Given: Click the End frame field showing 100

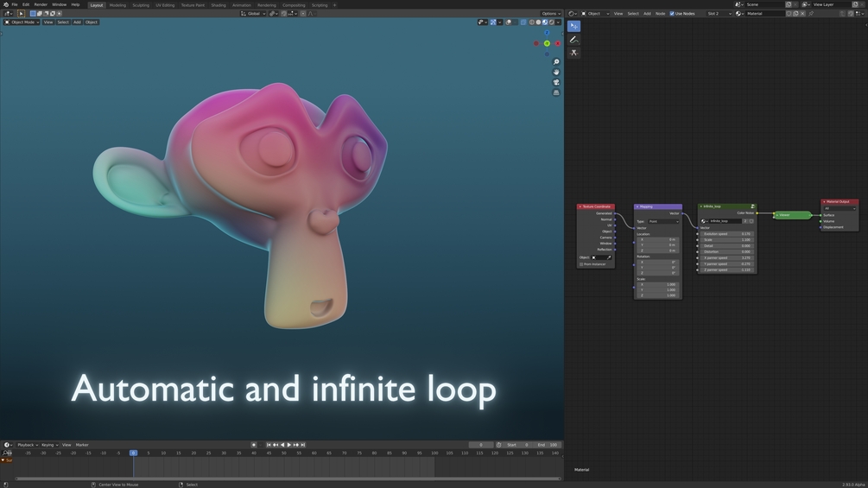Looking at the screenshot, I should (548, 445).
